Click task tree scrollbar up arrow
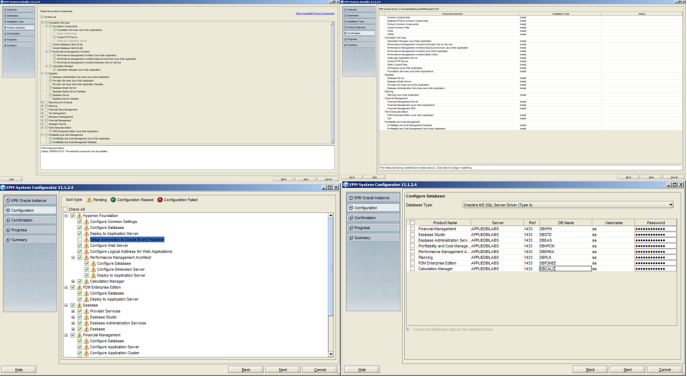The width and height of the screenshot is (687, 377). 330,215
